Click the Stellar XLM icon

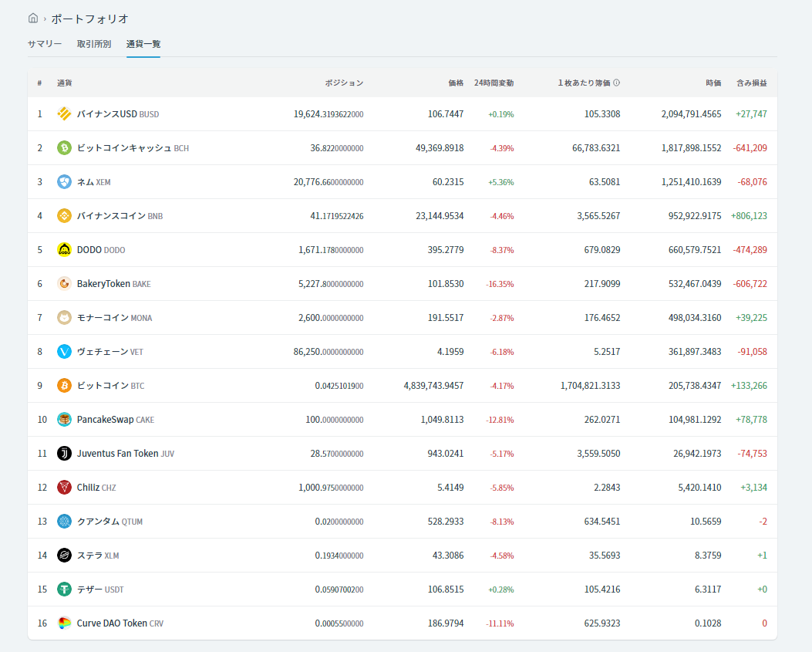[x=64, y=555]
